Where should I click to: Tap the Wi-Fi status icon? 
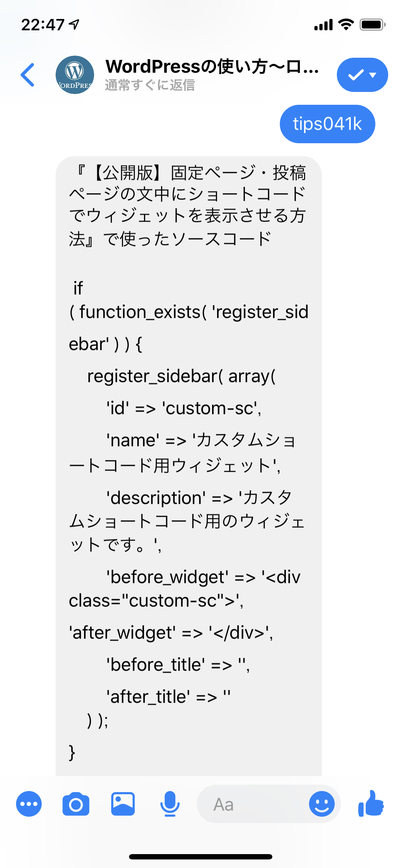pos(346,24)
